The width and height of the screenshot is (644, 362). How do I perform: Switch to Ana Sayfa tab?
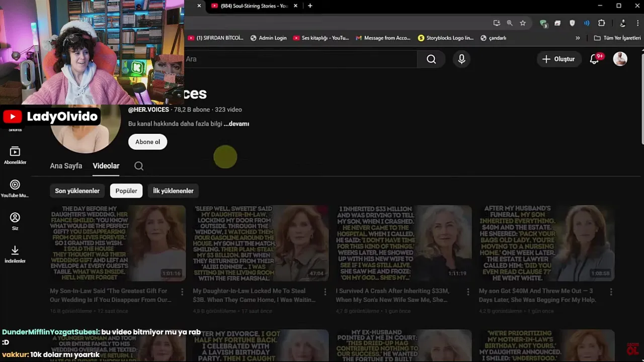[x=66, y=166]
